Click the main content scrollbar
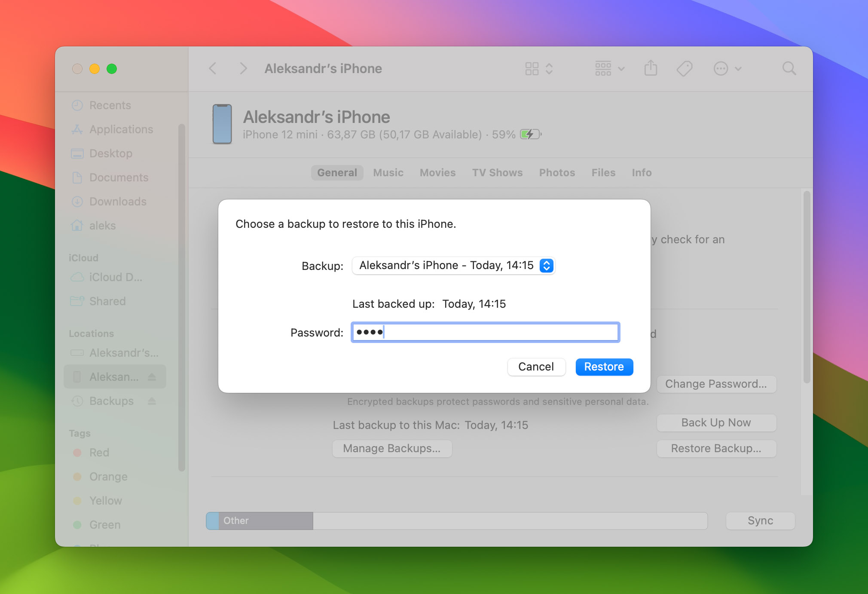 click(807, 287)
